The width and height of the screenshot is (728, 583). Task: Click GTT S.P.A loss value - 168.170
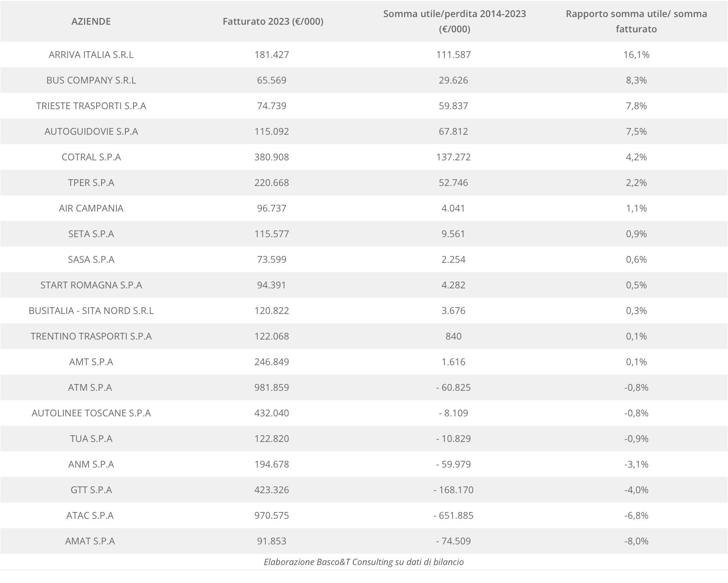(453, 490)
